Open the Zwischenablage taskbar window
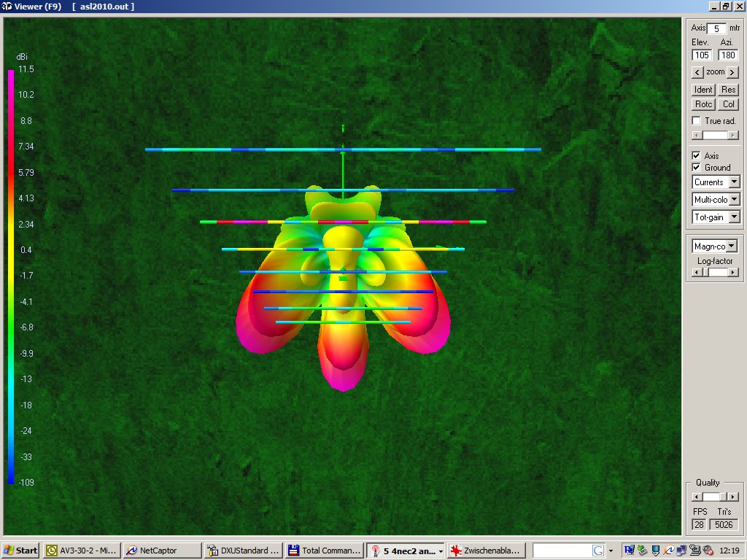747x560 pixels. pos(486,551)
